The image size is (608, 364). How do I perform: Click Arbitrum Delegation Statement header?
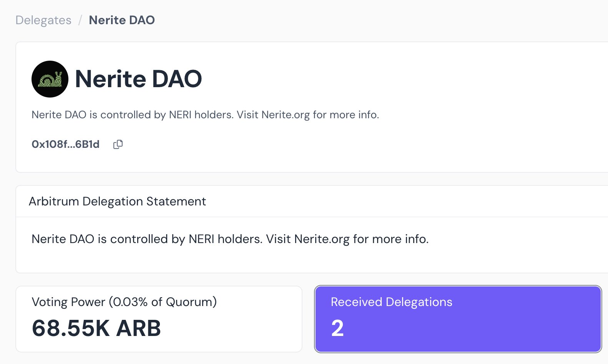click(117, 202)
